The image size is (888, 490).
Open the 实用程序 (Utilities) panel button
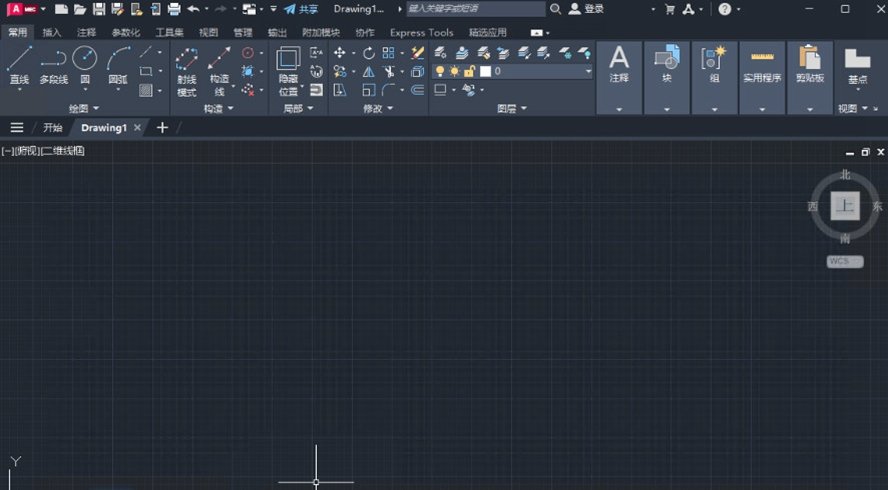[x=762, y=78]
